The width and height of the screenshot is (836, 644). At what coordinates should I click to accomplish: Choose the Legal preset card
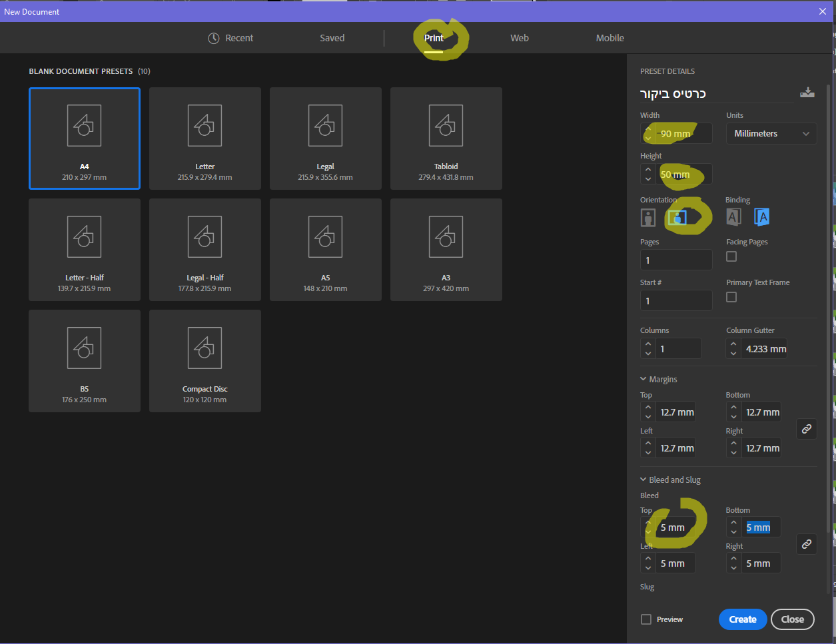click(x=326, y=139)
